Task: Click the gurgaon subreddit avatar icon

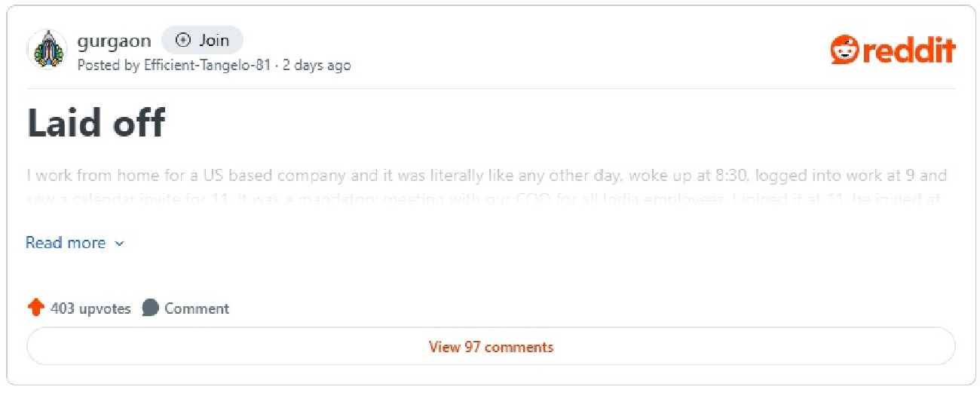Action: tap(47, 50)
